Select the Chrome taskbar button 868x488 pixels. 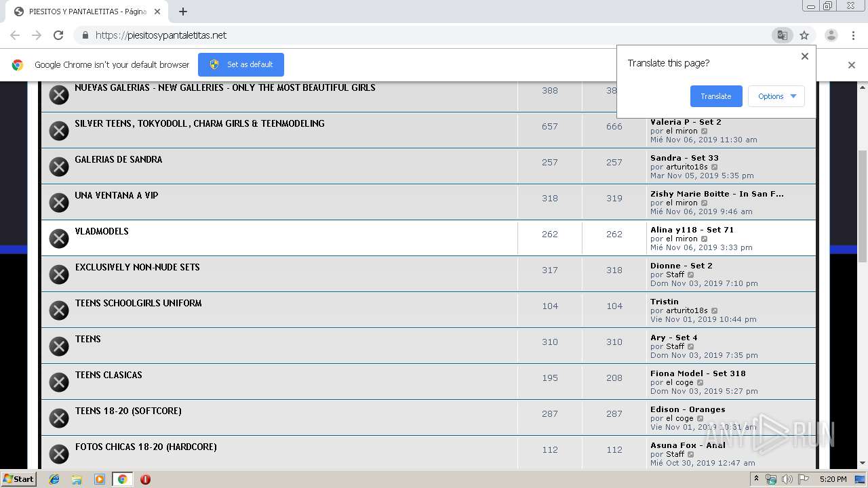(122, 479)
